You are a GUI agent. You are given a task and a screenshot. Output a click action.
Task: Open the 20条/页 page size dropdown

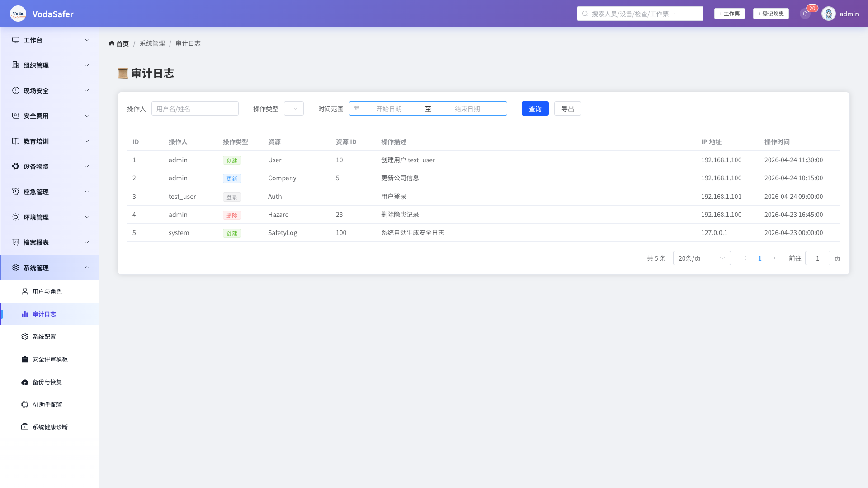coord(702,258)
